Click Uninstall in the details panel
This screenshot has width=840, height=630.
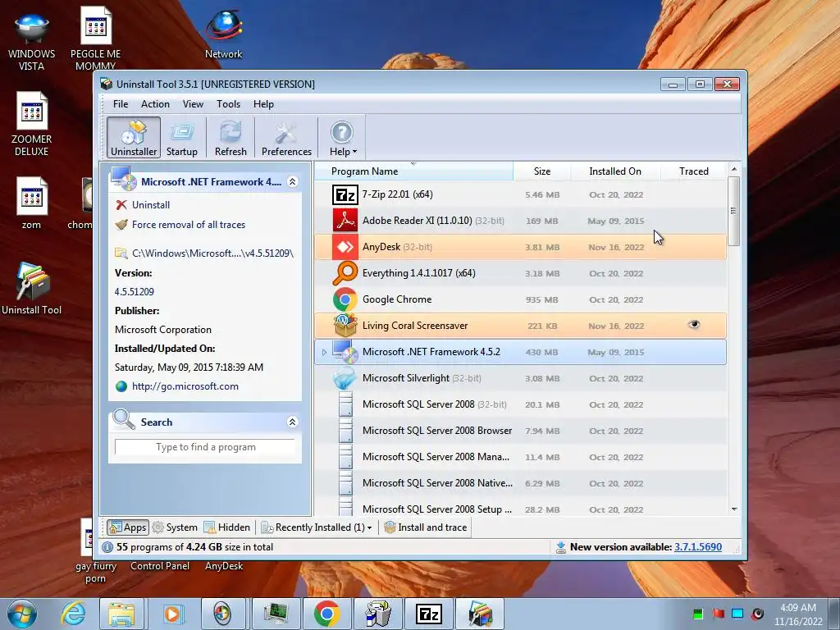coord(151,204)
